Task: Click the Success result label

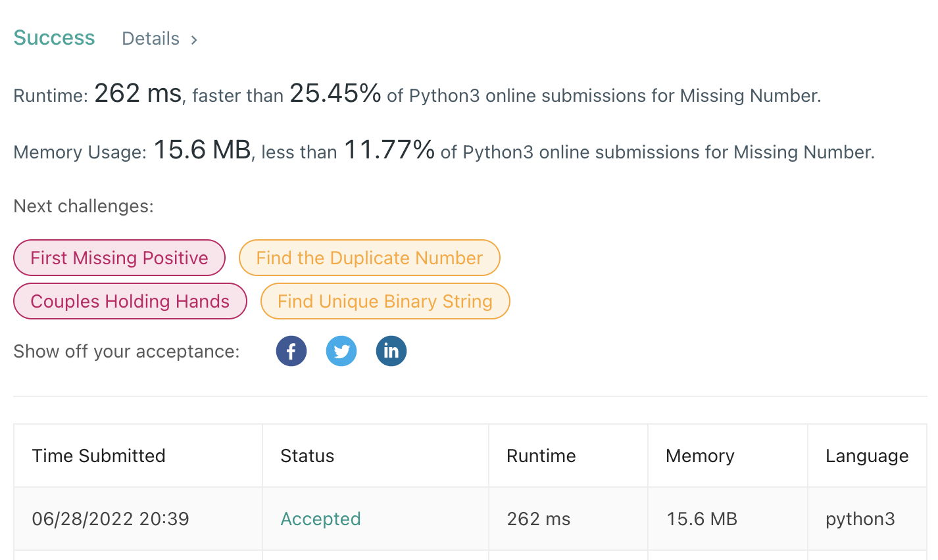Action: coord(54,38)
